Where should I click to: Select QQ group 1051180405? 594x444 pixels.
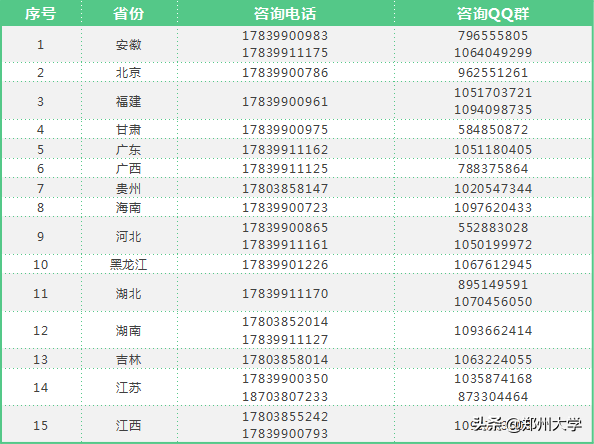pyautogui.click(x=493, y=150)
